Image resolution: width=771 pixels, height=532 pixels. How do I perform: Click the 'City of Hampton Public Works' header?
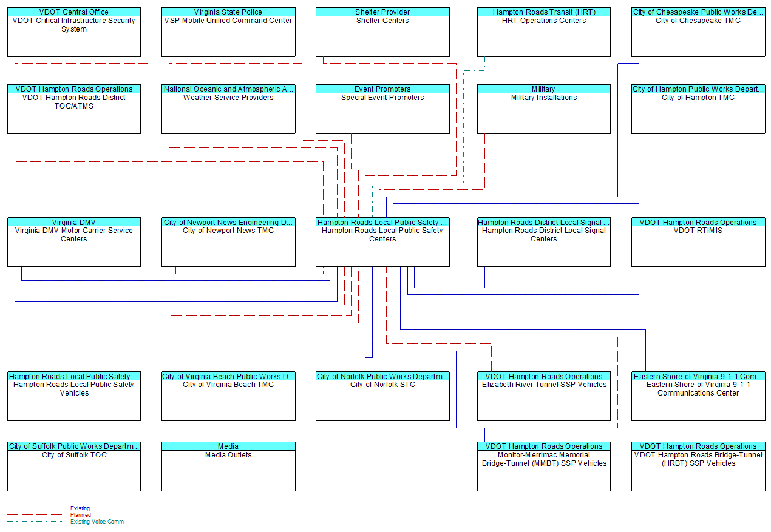[698, 89]
